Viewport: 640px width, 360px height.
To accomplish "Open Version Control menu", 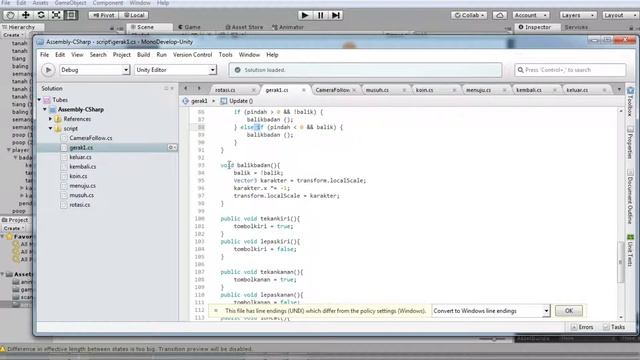I will (192, 55).
